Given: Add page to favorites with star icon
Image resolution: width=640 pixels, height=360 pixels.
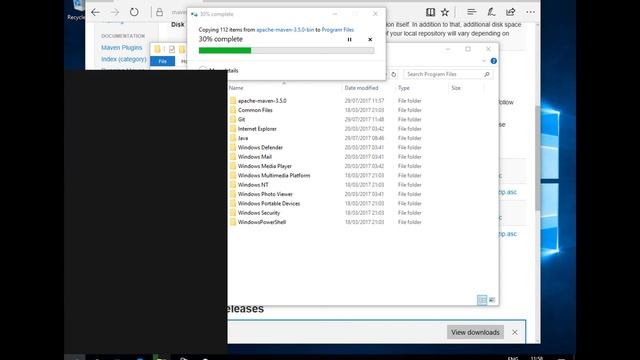Looking at the screenshot, I should tap(445, 12).
